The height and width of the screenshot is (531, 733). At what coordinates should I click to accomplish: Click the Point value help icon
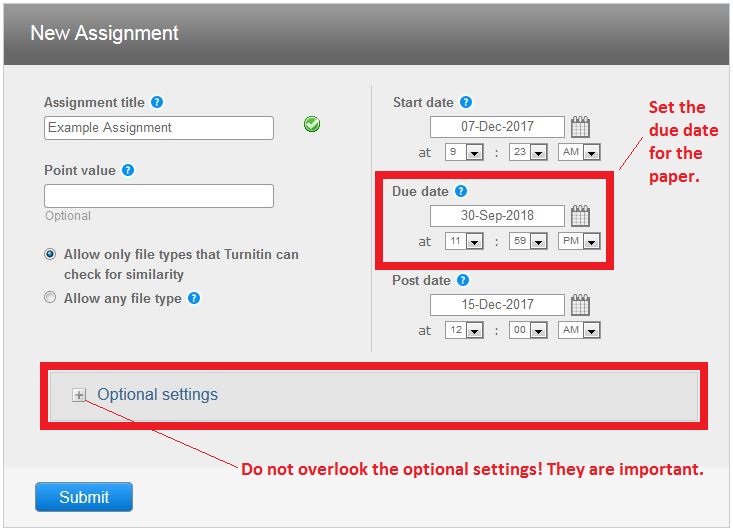pyautogui.click(x=128, y=170)
